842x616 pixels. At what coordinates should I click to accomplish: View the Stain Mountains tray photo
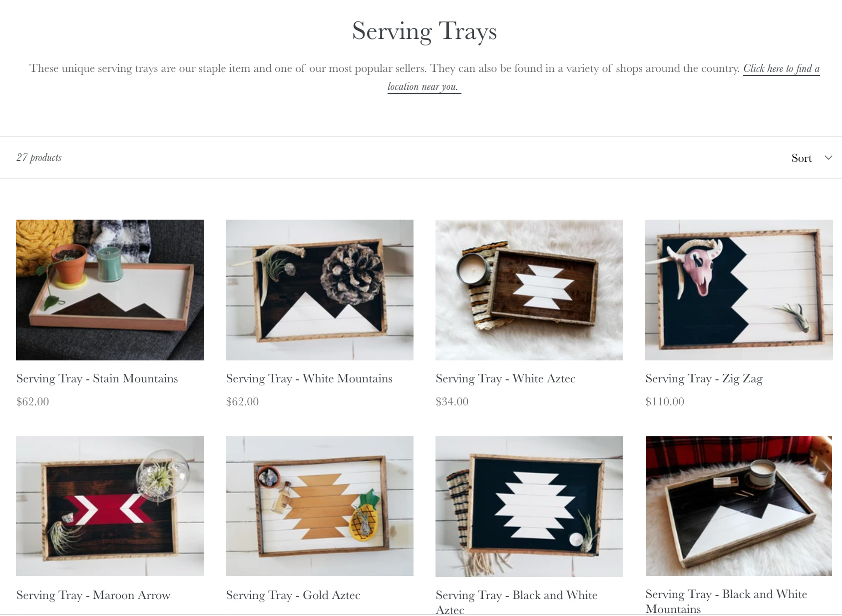pyautogui.click(x=110, y=290)
